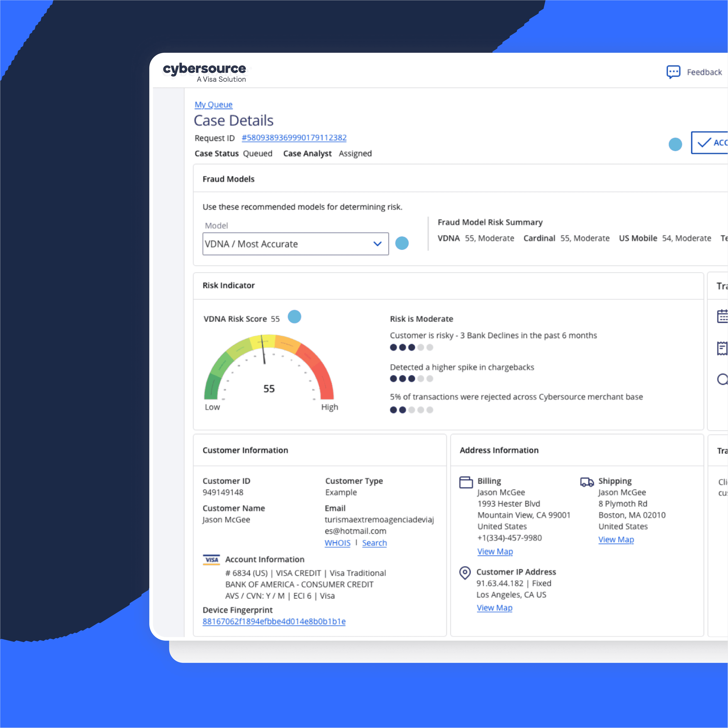Select Mountain View, CA 99001

(x=524, y=515)
